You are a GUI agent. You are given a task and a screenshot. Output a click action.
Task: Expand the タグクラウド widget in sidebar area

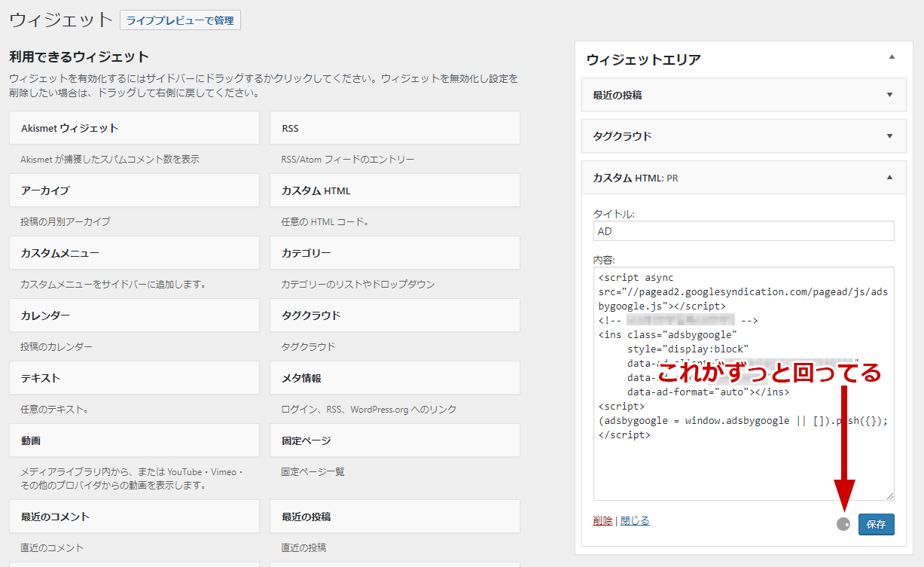889,136
